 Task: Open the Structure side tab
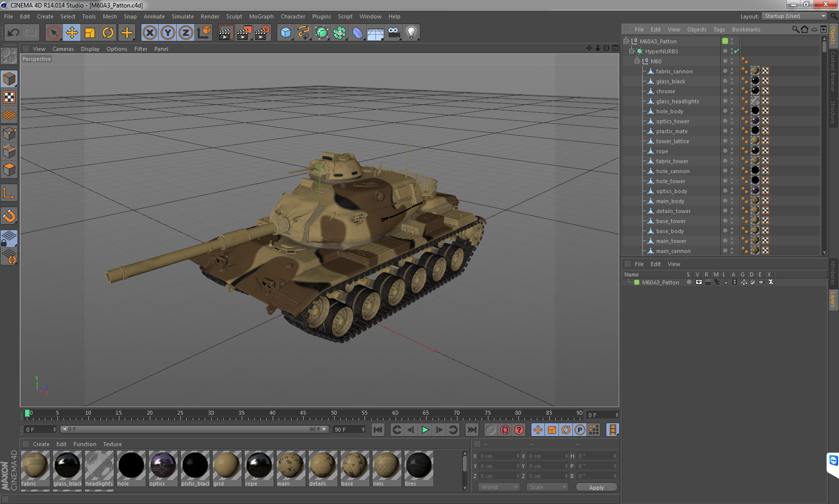click(833, 112)
